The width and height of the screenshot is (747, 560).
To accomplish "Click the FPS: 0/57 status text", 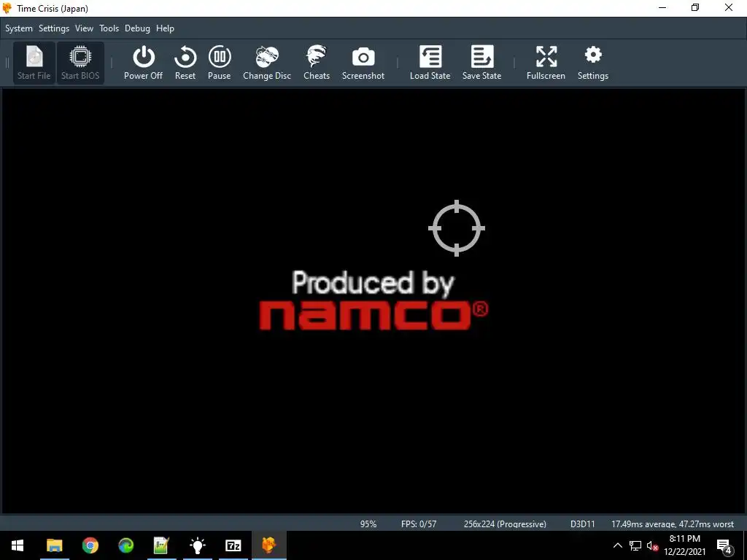I will point(419,524).
